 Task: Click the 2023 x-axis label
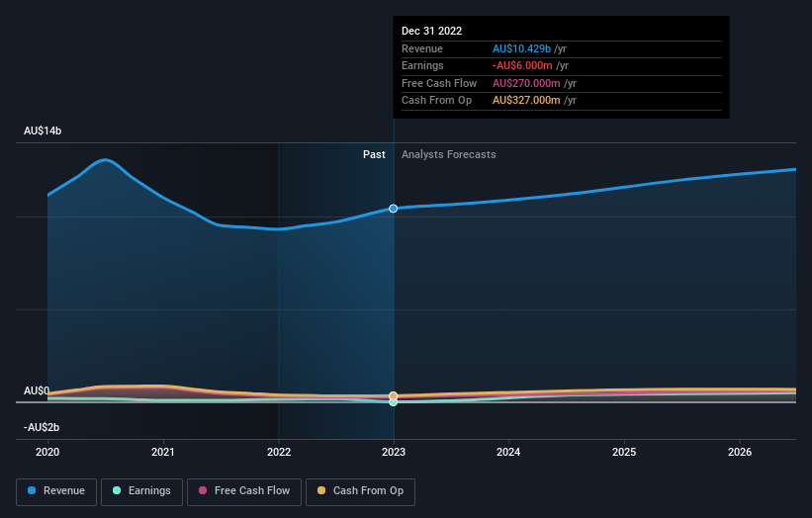394,452
